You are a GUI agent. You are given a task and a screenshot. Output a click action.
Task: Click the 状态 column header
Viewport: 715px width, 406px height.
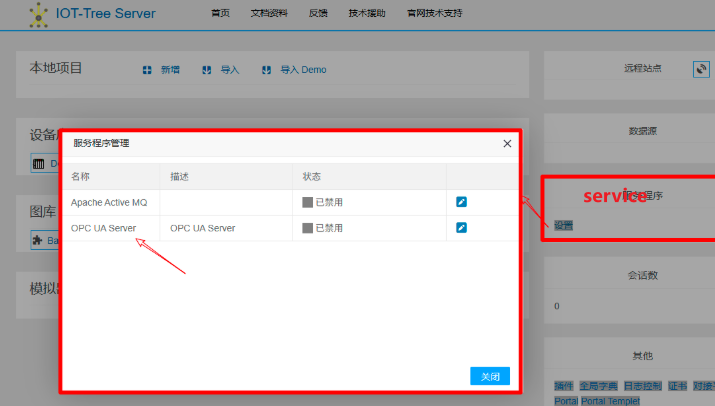311,177
